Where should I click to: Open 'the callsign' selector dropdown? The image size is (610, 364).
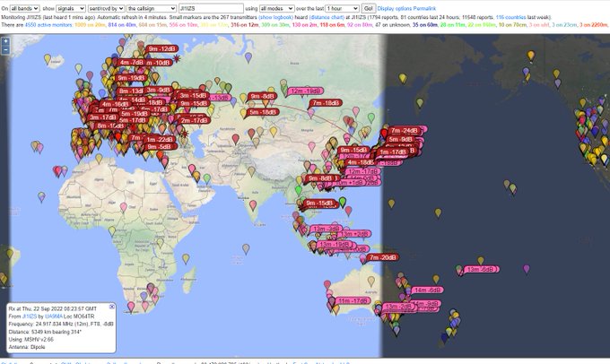tap(152, 8)
